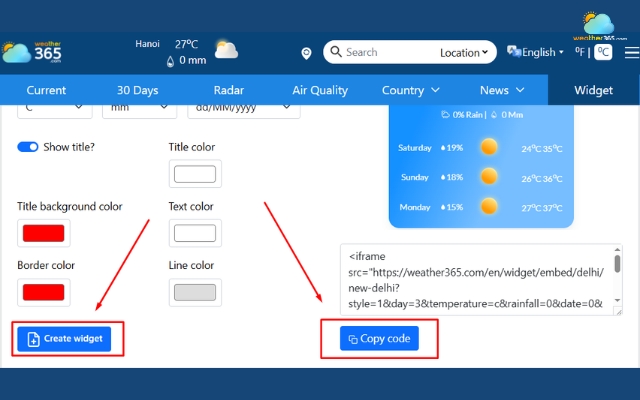Pick the Title color swatch
The height and width of the screenshot is (400, 640).
tap(195, 174)
